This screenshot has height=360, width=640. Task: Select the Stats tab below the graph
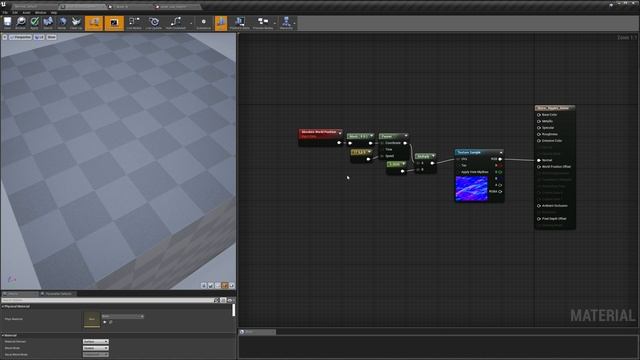(257, 332)
